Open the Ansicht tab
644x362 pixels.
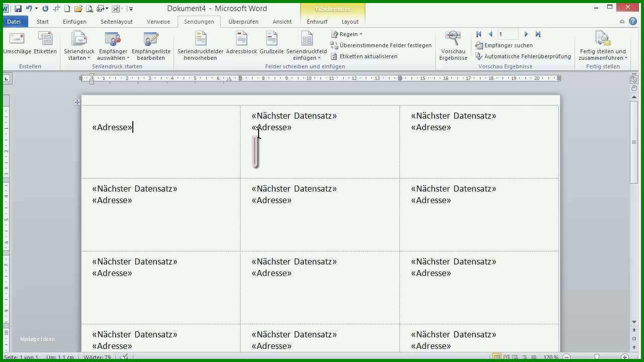point(282,22)
